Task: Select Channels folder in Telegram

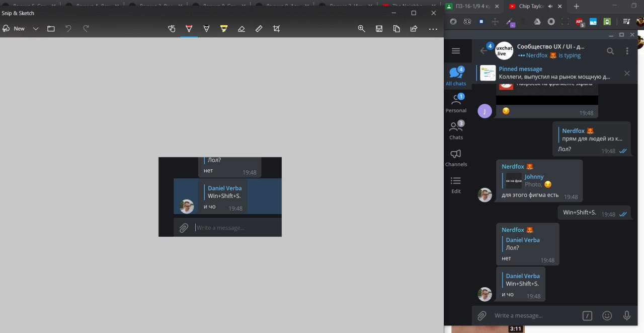Action: [456, 157]
